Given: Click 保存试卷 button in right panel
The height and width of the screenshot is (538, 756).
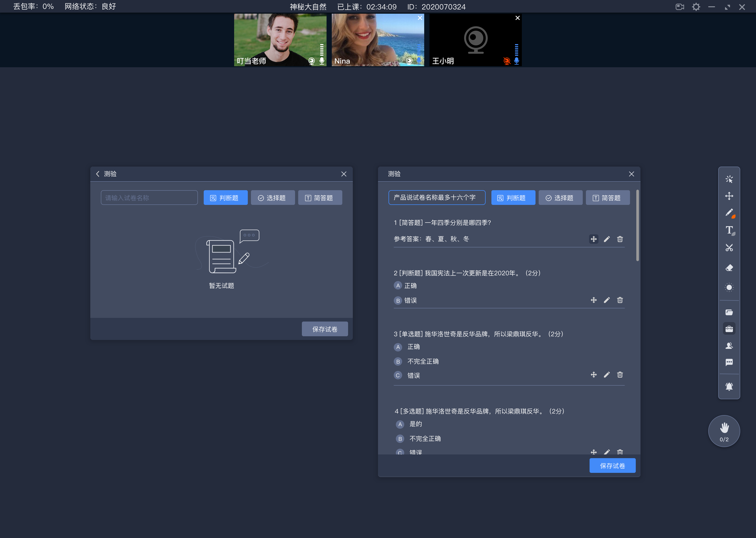Looking at the screenshot, I should (x=612, y=466).
